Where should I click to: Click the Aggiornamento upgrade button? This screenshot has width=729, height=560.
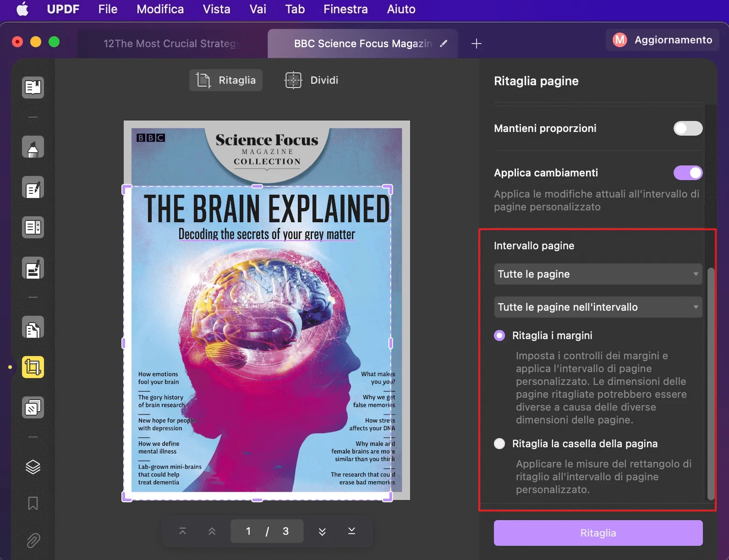tap(662, 40)
